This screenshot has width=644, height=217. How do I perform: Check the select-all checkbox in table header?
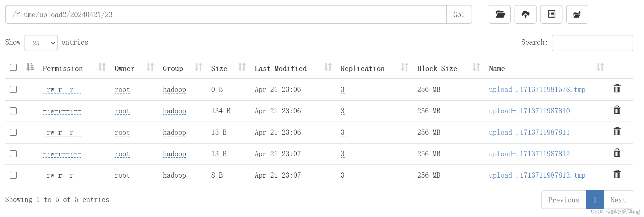(13, 67)
